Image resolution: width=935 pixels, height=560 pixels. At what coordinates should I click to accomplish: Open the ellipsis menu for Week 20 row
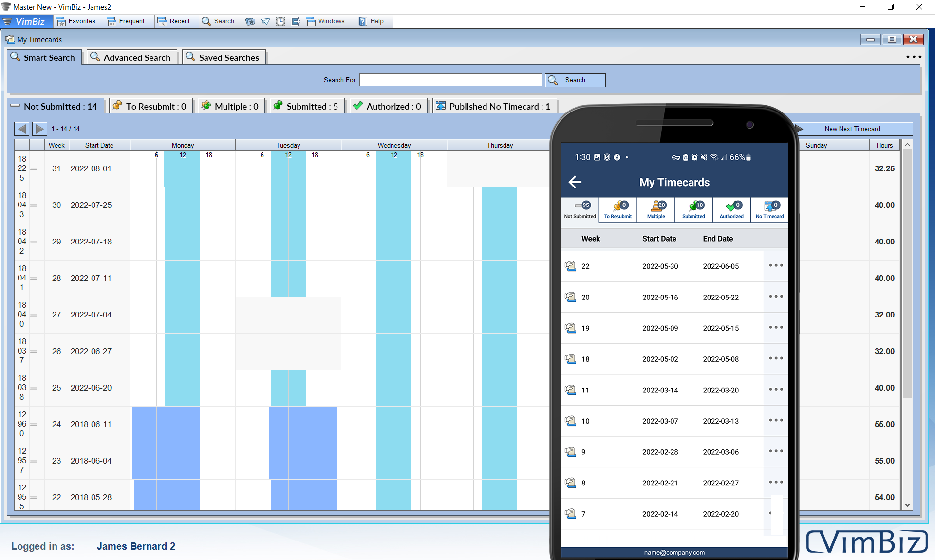pos(775,297)
